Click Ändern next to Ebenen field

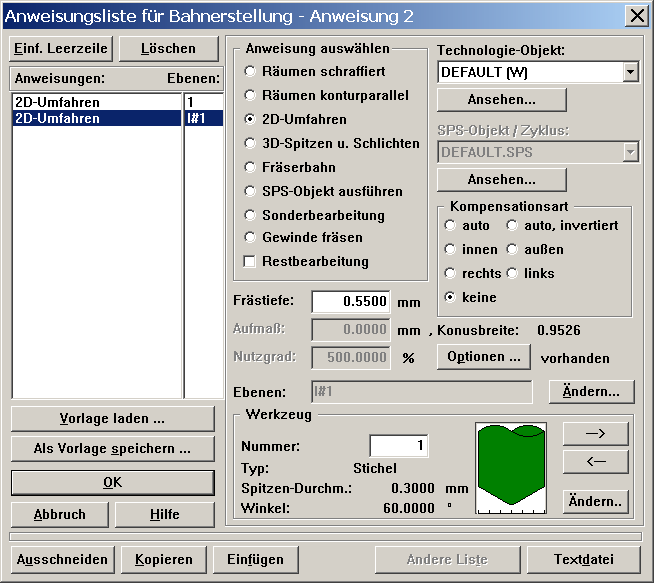pos(591,392)
